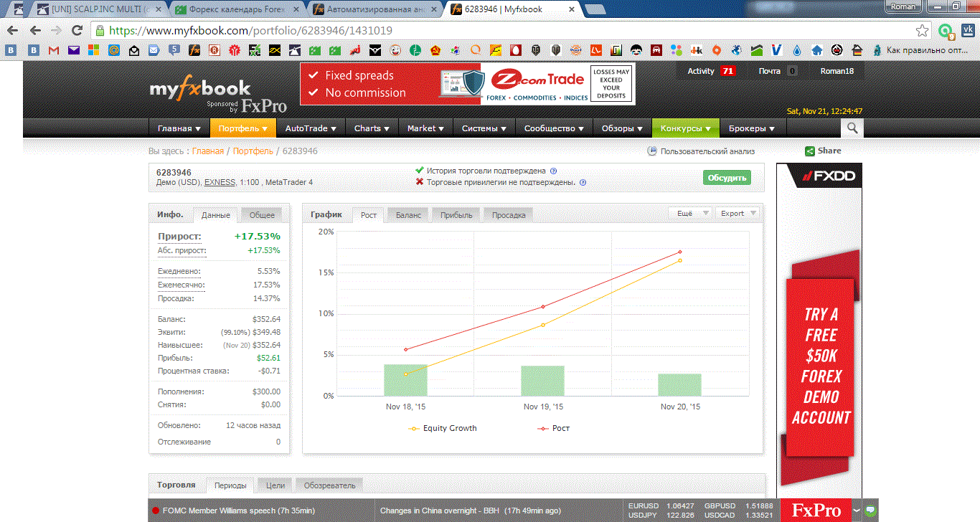The image size is (980, 522).
Task: Open the Roman18 profile link
Action: point(837,71)
